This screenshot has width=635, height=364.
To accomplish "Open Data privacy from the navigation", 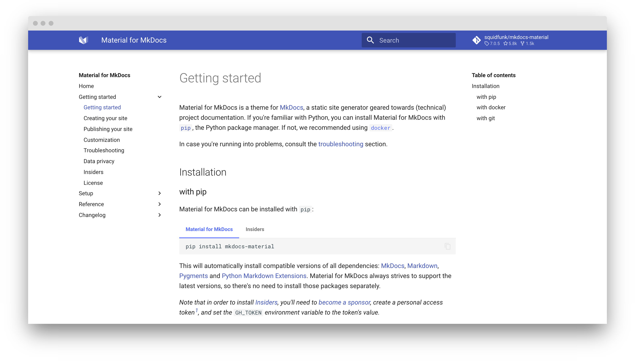I will point(99,161).
